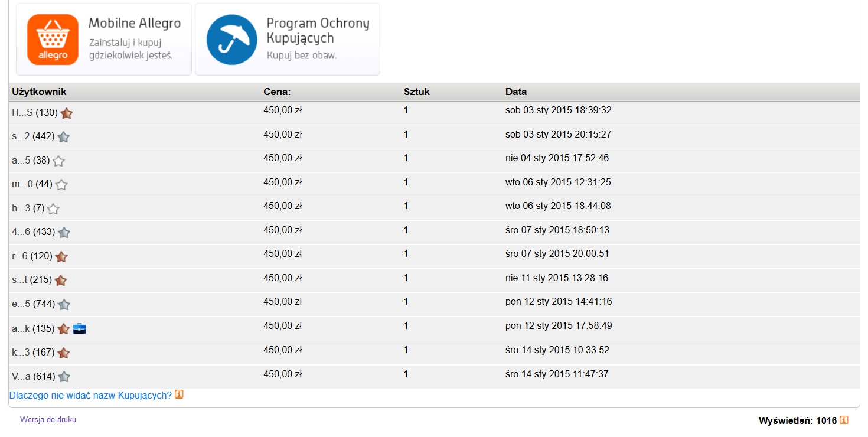868x437 pixels.
Task: Select user V...a (614)
Action: 34,376
